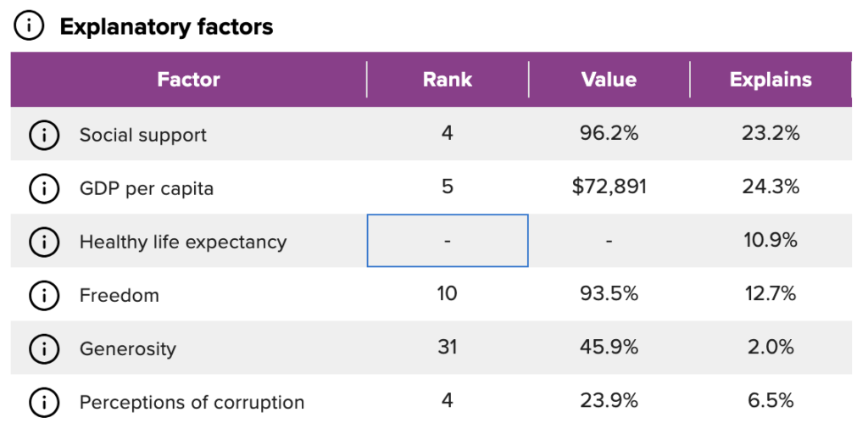Click the Explains column header
Viewport: 868px width, 440px height.
(771, 79)
